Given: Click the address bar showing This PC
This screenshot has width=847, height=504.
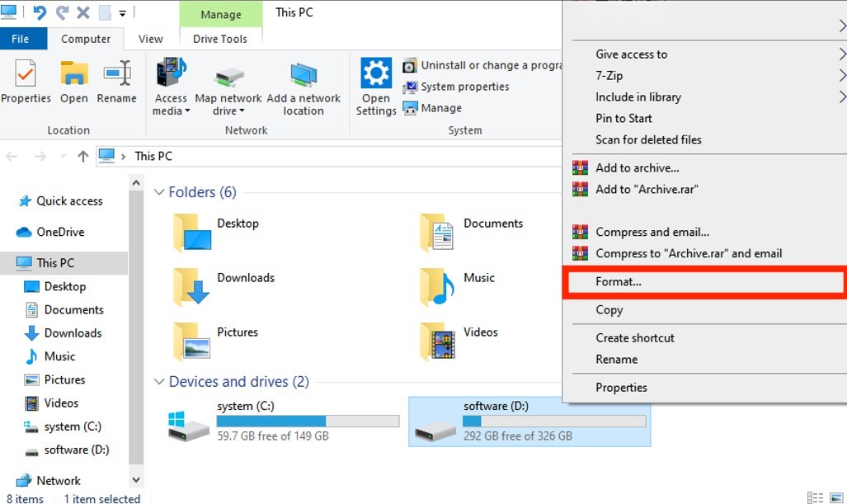Looking at the screenshot, I should (x=330, y=156).
